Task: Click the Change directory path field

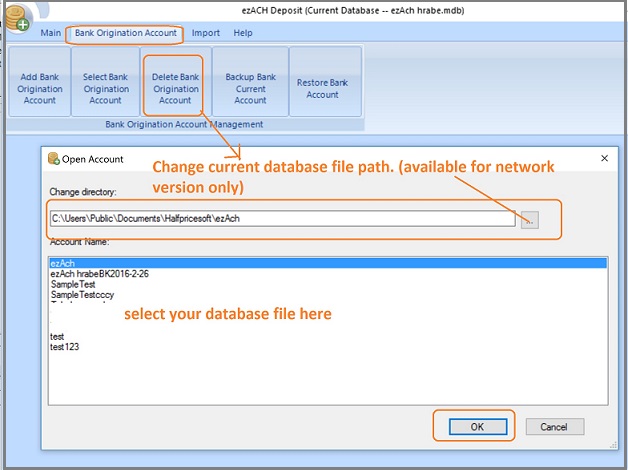Action: (283, 219)
